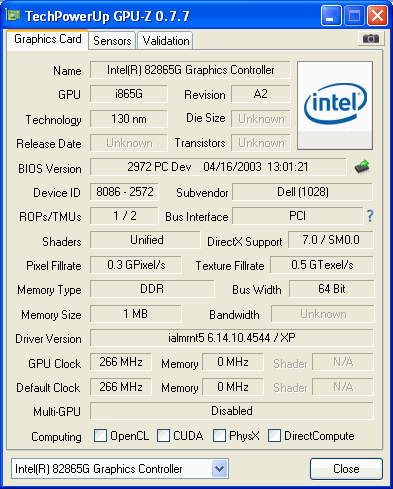393x489 pixels.
Task: Click the Shaders field showing Unified
Action: (145, 240)
